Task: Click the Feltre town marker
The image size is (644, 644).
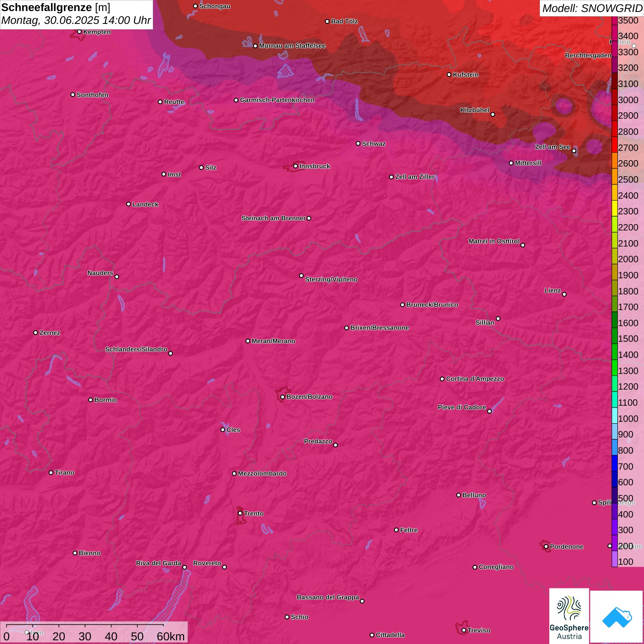Action: pyautogui.click(x=396, y=530)
